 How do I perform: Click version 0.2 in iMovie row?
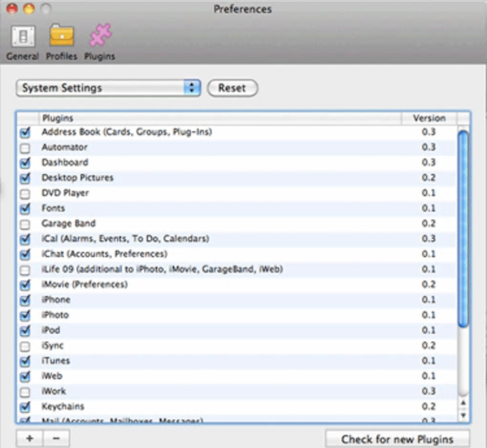pyautogui.click(x=429, y=285)
